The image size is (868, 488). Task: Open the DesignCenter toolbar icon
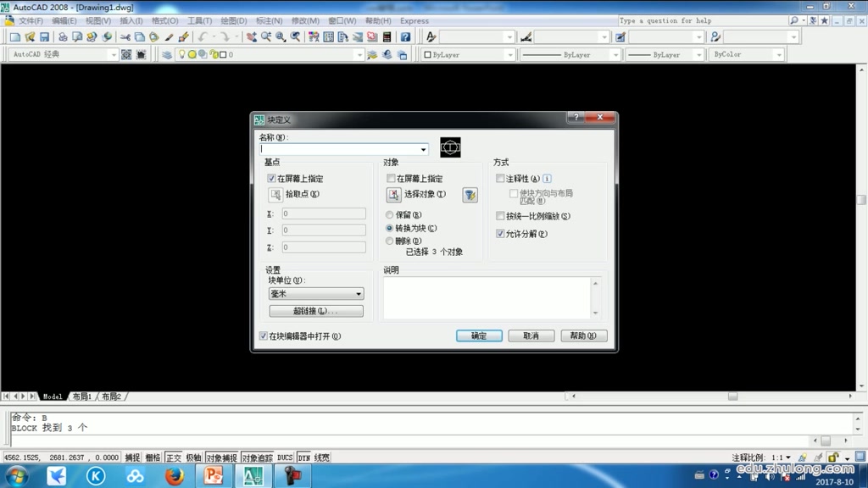point(328,37)
